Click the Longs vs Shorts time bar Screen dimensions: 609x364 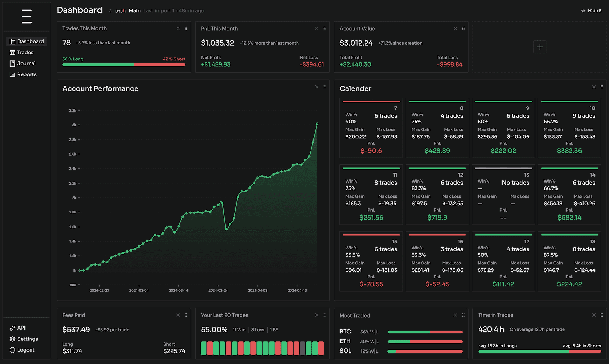(x=540, y=351)
